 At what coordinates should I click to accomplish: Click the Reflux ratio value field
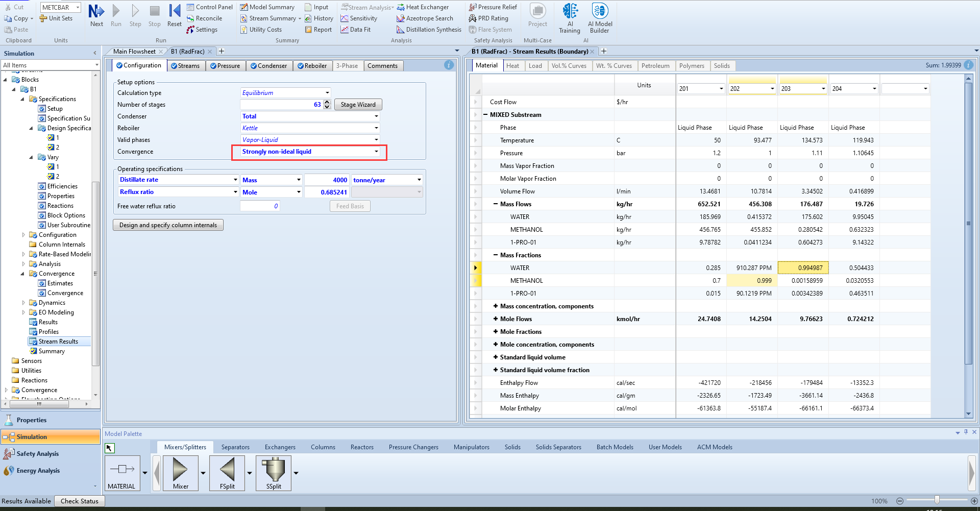(x=327, y=192)
